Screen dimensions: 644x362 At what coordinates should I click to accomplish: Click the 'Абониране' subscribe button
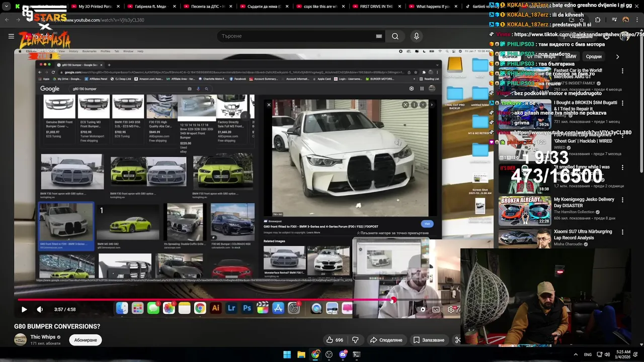(86, 340)
